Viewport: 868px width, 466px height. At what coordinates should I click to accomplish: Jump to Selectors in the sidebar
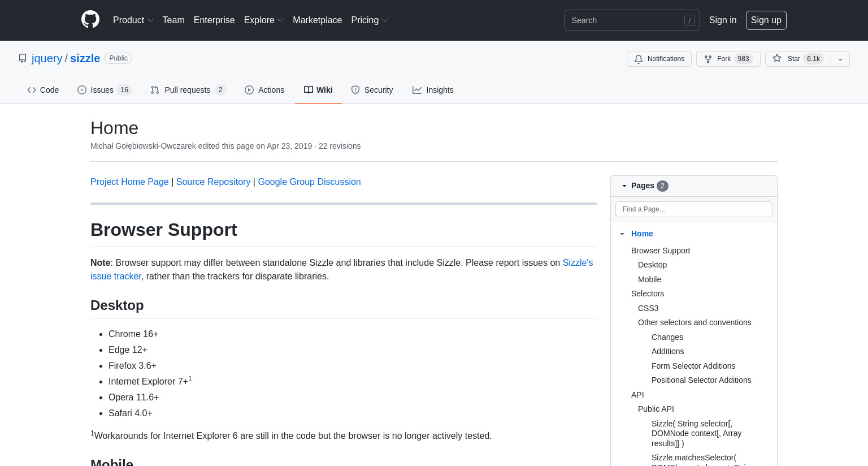tap(648, 294)
